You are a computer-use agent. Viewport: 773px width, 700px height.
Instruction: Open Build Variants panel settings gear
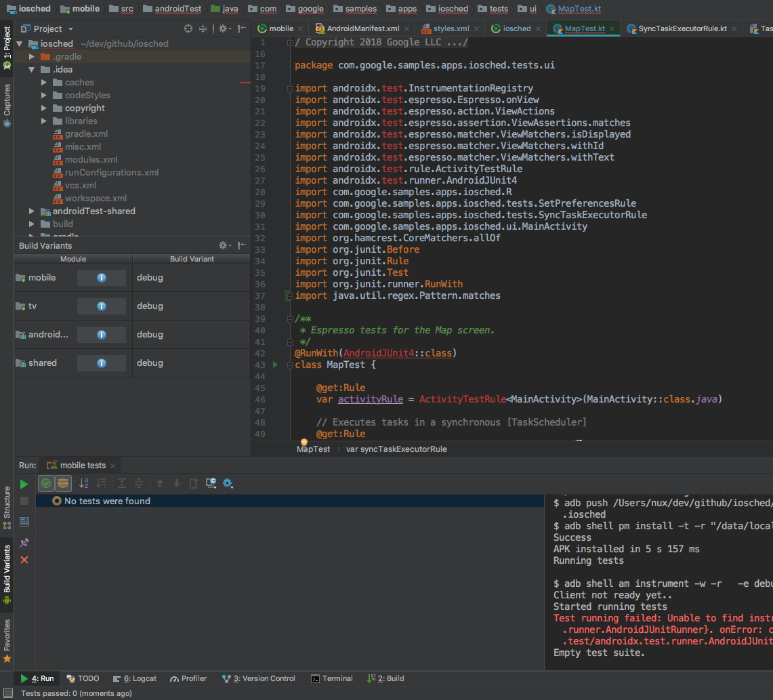222,245
